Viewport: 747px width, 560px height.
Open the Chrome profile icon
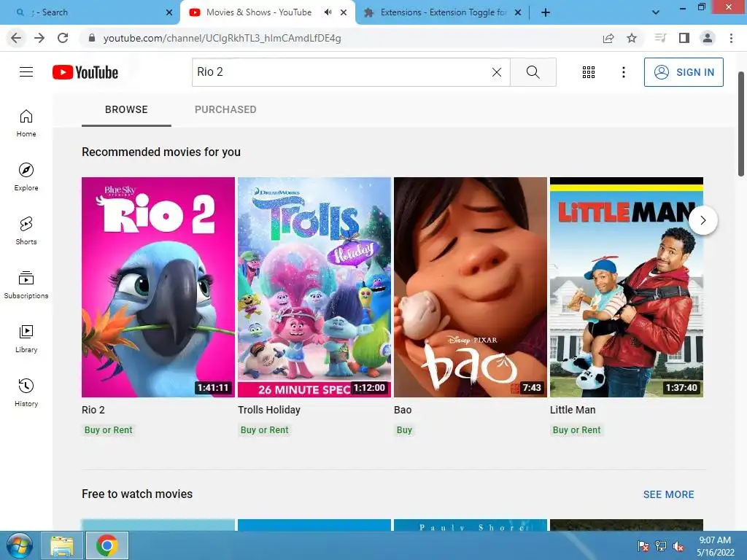pos(708,38)
